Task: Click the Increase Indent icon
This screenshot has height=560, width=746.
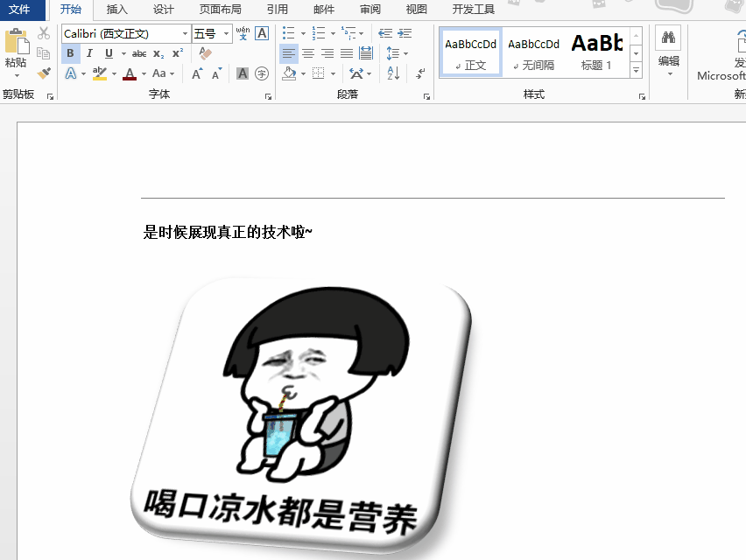Action: [x=405, y=32]
